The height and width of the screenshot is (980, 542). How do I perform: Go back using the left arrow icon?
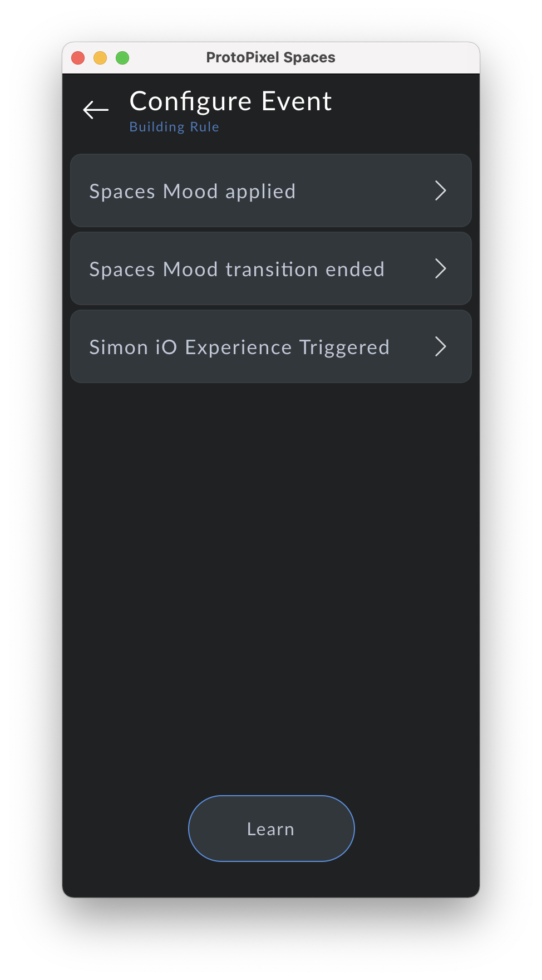pyautogui.click(x=96, y=110)
